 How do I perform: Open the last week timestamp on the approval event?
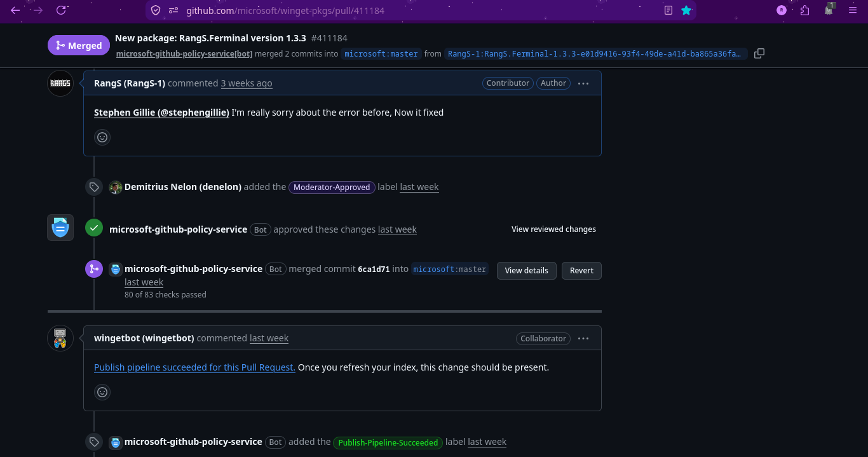(x=397, y=229)
